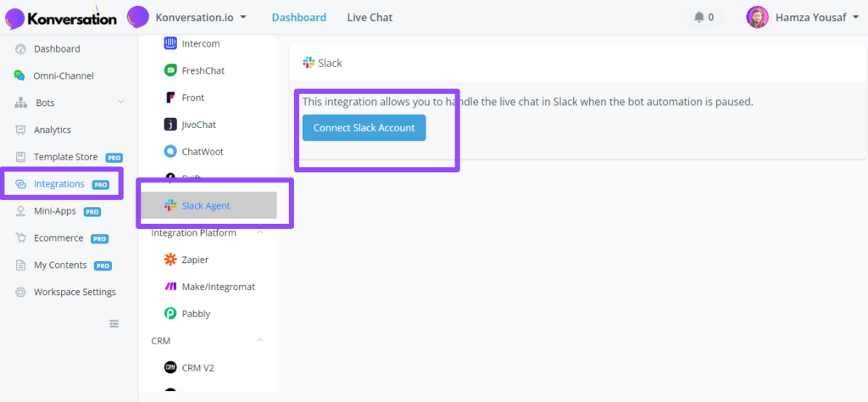Click the CRM V2 black icon
Image resolution: width=868 pixels, height=402 pixels.
point(170,368)
